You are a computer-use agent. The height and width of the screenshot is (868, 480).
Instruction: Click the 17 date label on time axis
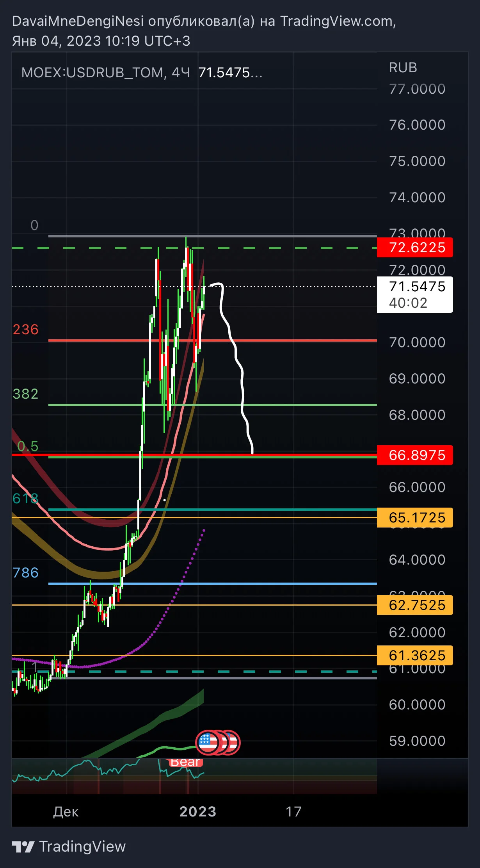pos(293,812)
